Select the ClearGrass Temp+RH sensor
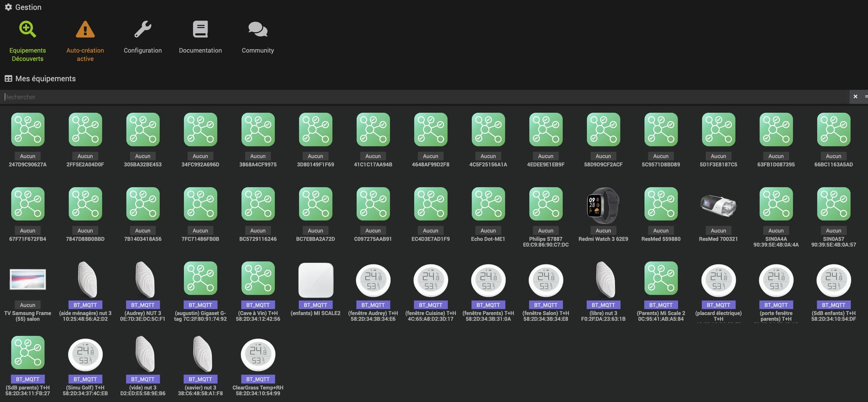 [258, 355]
